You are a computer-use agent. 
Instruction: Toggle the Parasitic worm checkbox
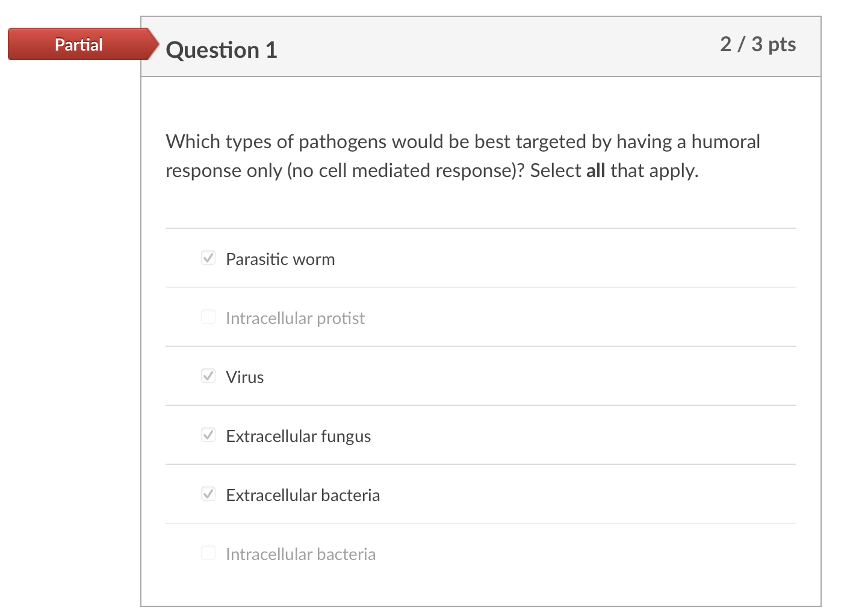click(208, 258)
